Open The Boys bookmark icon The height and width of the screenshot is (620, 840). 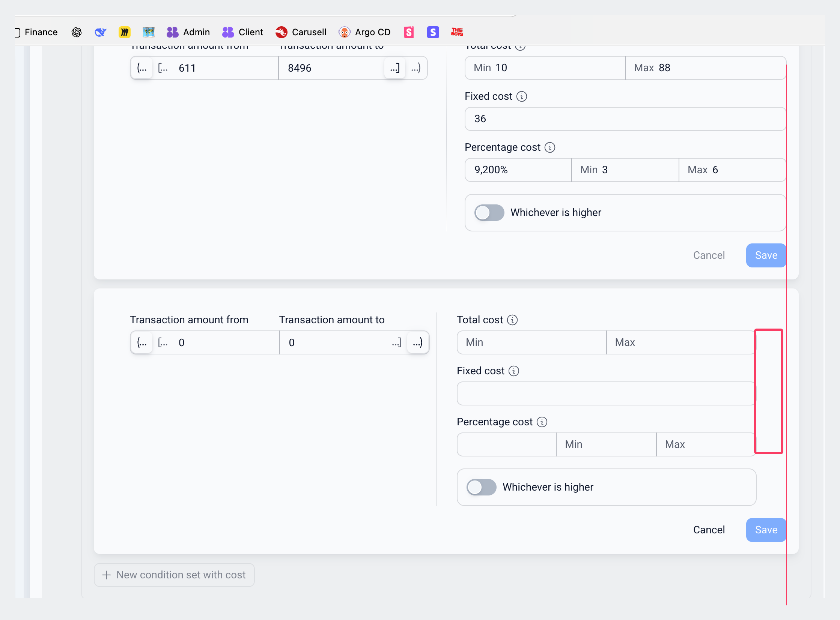(457, 32)
